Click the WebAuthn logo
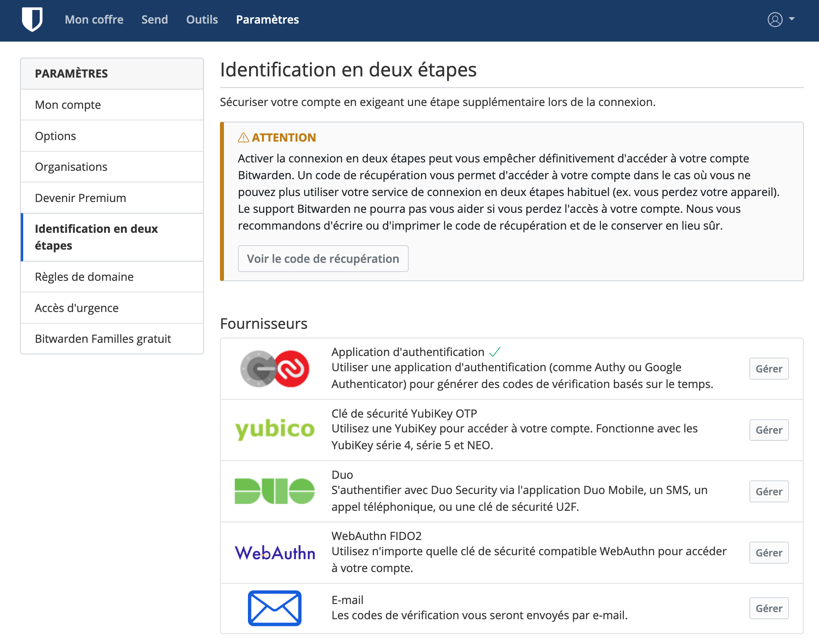 (x=275, y=552)
